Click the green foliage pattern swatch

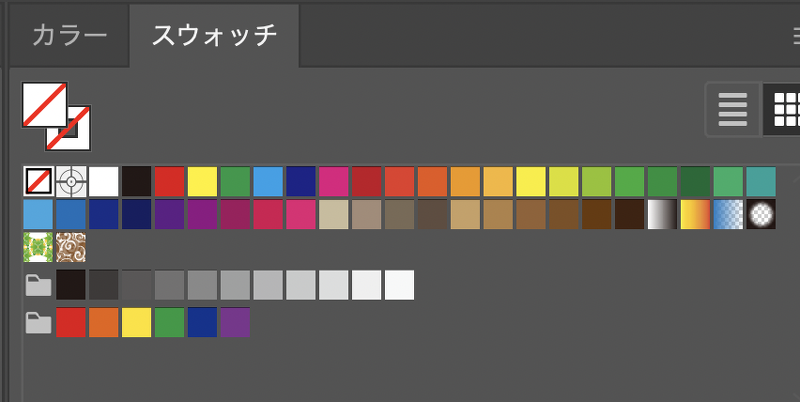click(38, 247)
